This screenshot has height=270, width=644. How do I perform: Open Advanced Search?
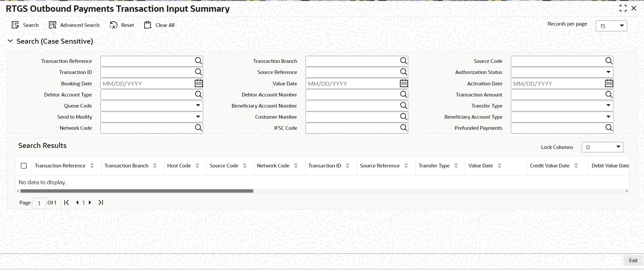(74, 25)
